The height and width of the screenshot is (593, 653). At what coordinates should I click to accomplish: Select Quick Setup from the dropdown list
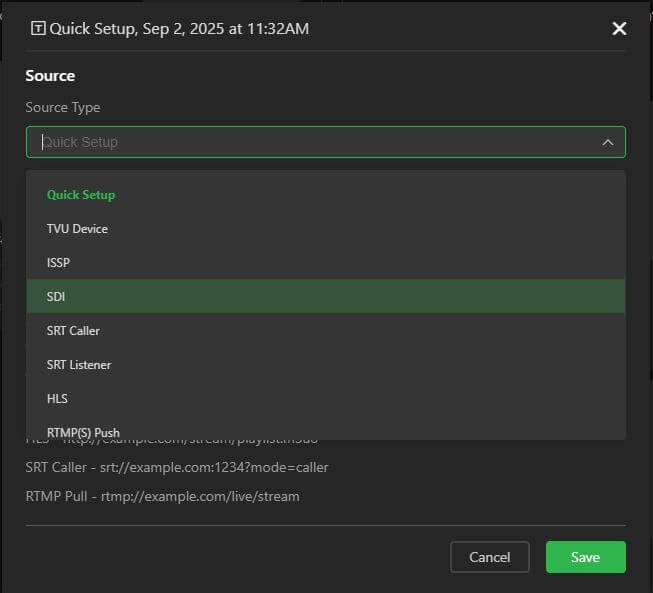(x=81, y=195)
